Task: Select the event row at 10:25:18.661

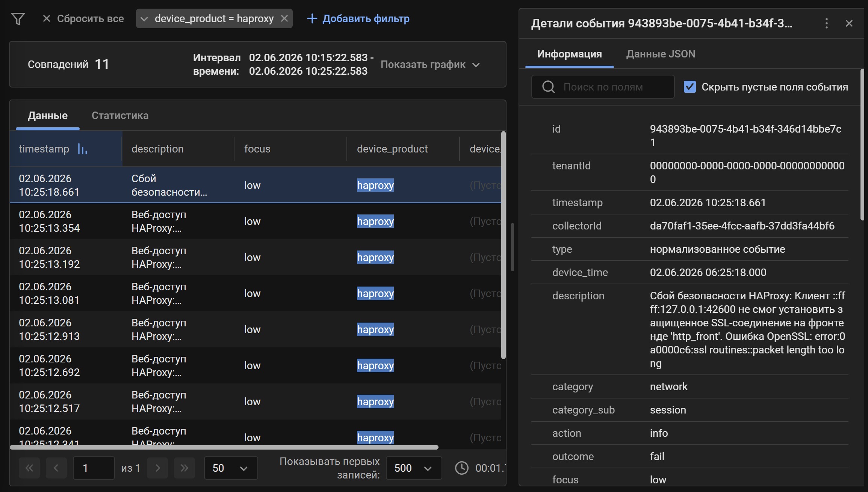Action: [x=256, y=185]
